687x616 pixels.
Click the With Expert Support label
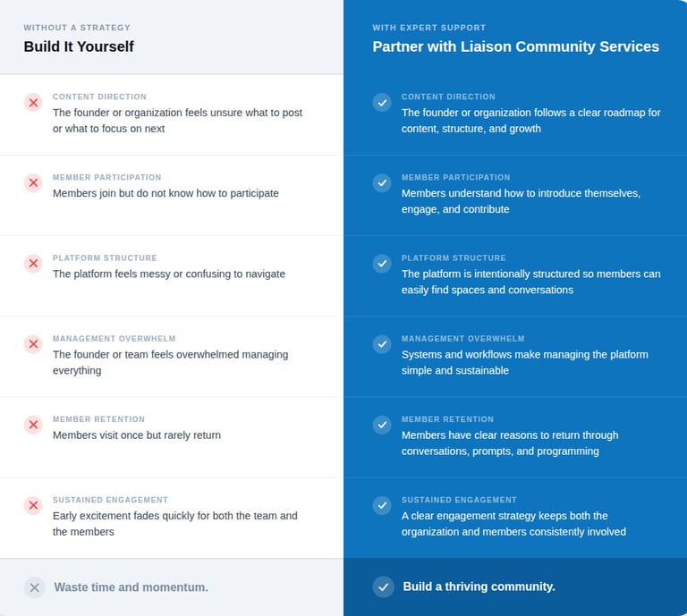click(429, 28)
